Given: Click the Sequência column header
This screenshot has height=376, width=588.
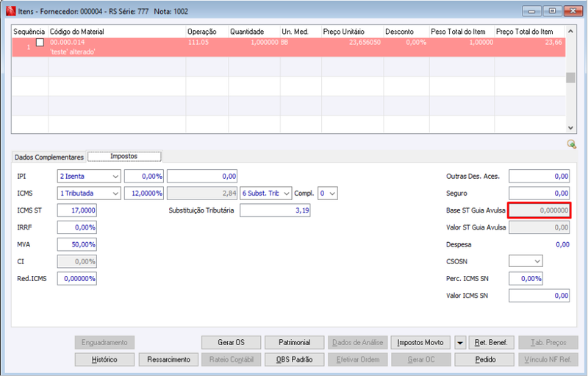Looking at the screenshot, I should 29,32.
